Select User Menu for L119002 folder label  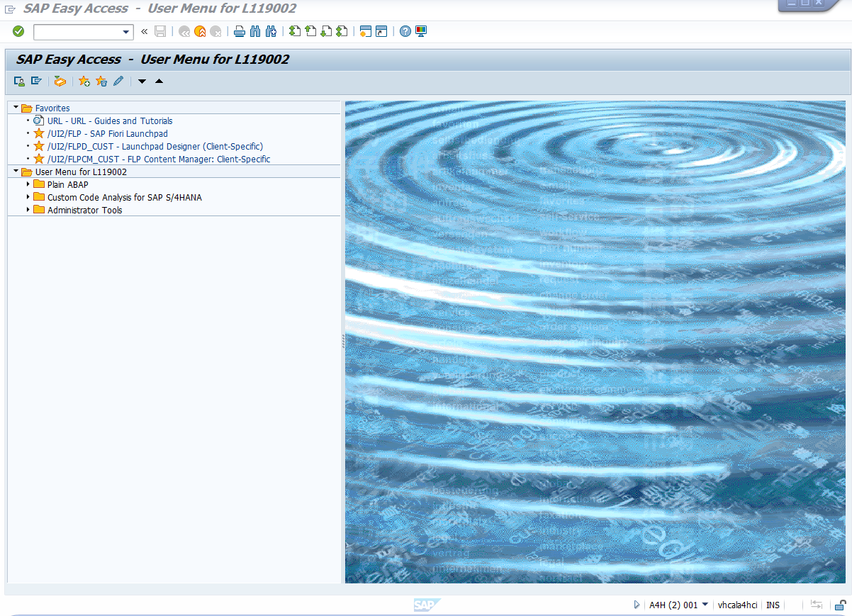[x=82, y=172]
